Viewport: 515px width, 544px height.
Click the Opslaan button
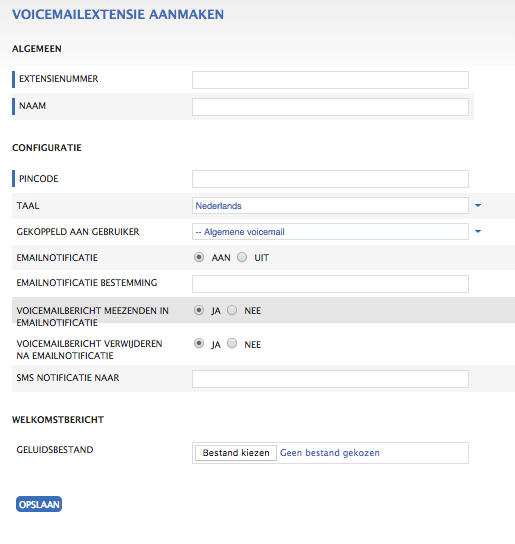pyautogui.click(x=39, y=504)
